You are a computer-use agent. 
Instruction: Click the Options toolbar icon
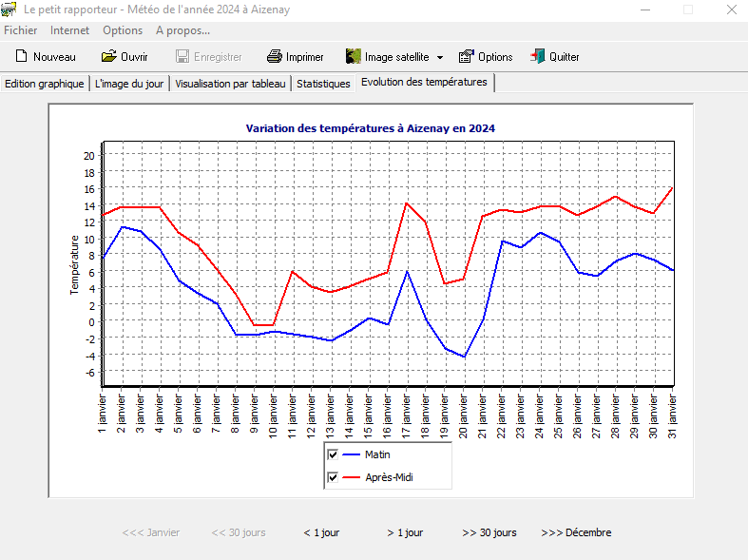(x=466, y=57)
